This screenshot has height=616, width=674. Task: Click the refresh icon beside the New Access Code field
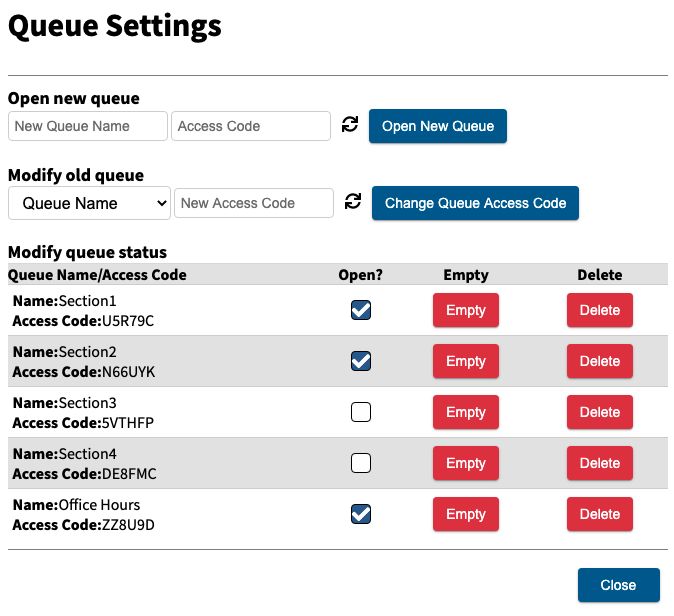coord(353,201)
